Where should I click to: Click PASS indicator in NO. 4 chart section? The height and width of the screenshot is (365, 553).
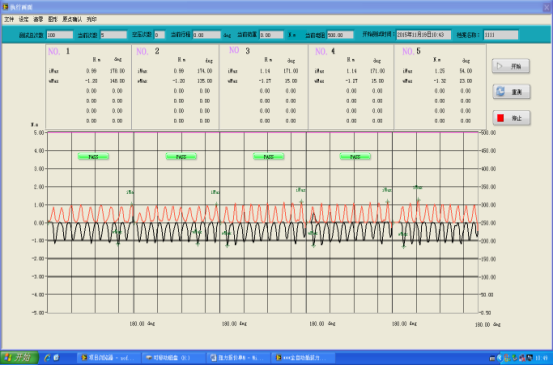355,157
